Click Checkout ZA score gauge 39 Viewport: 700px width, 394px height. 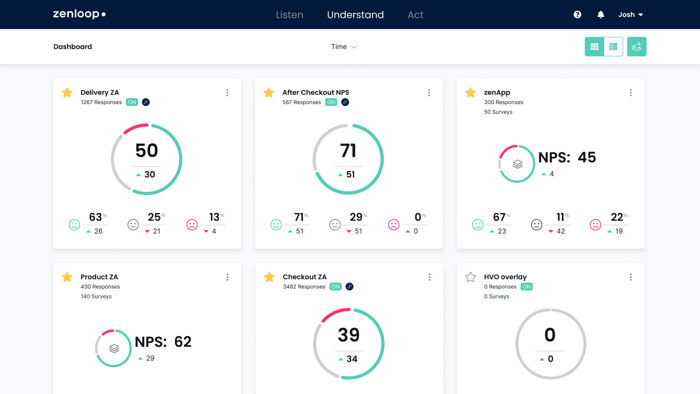click(349, 344)
